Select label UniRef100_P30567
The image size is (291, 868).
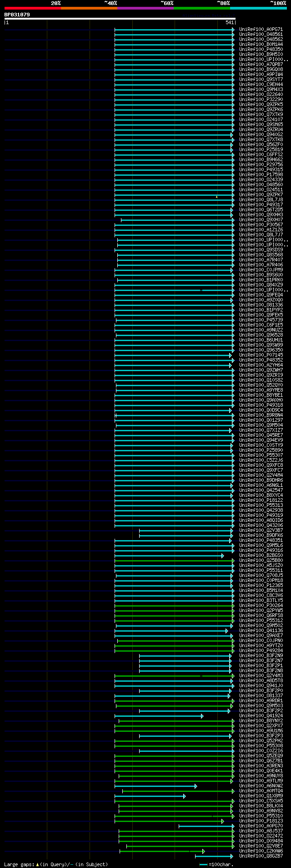(261, 225)
